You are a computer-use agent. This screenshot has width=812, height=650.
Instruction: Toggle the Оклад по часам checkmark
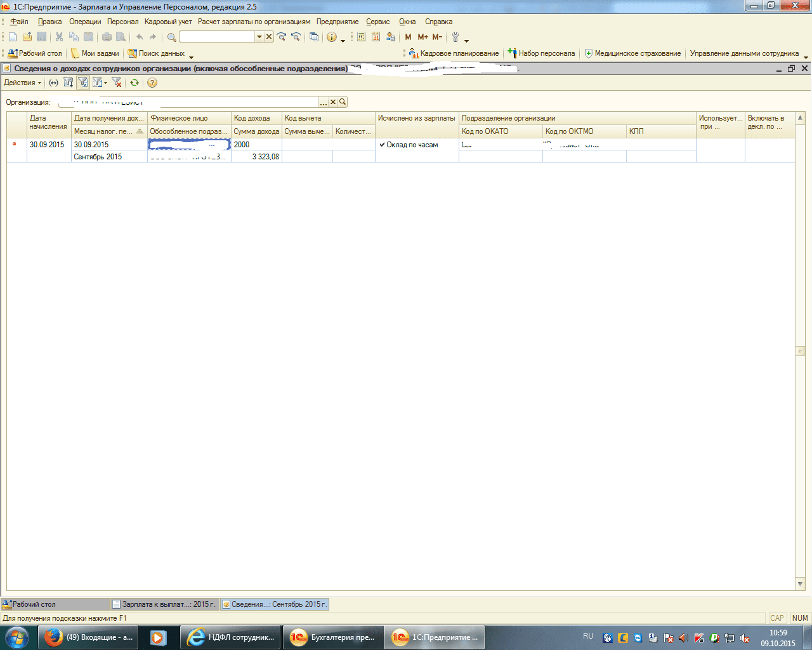tap(383, 145)
